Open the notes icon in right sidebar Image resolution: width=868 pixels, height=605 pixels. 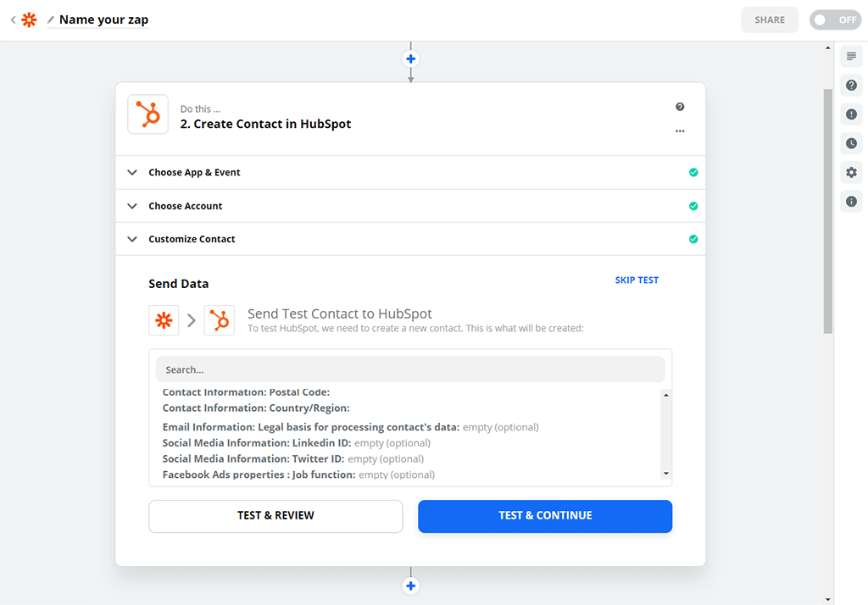(x=851, y=57)
